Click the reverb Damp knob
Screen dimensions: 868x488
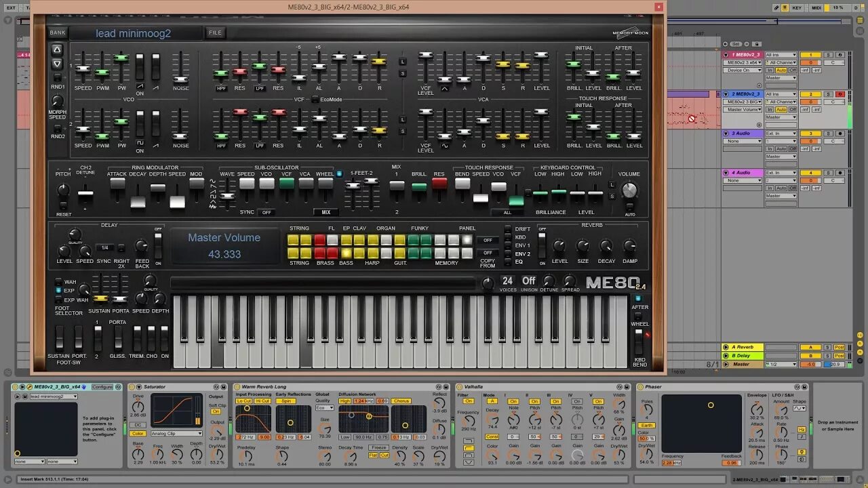629,247
